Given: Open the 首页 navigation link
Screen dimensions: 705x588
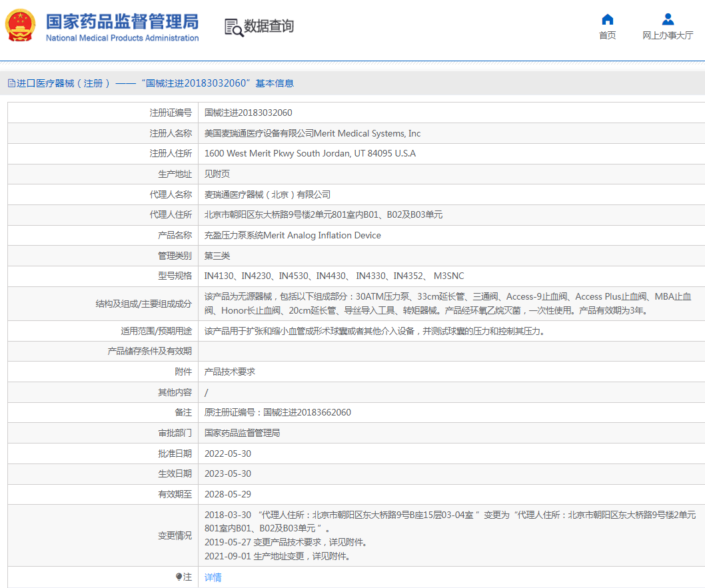Looking at the screenshot, I should pos(607,35).
